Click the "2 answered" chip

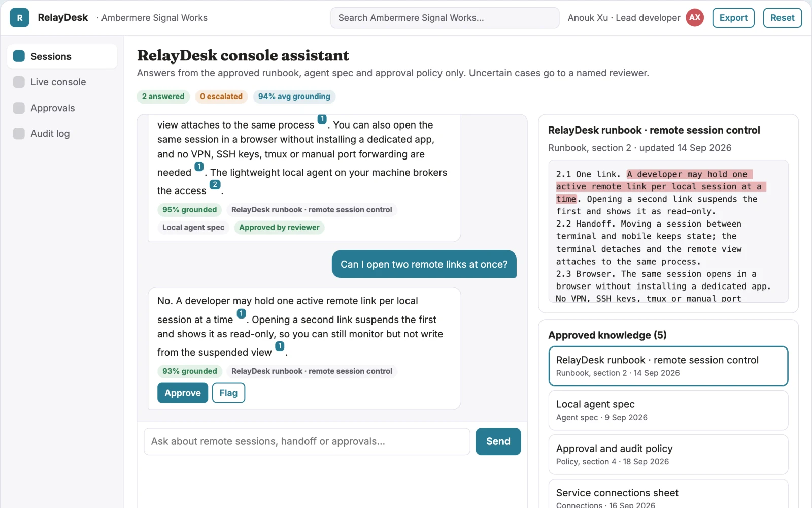tap(163, 97)
